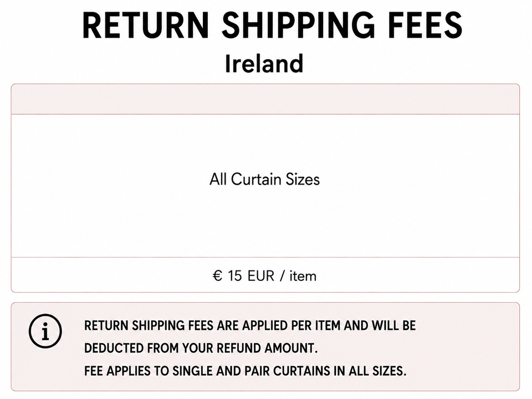Click the word 'RETURN' in the main heading

[x=146, y=25]
